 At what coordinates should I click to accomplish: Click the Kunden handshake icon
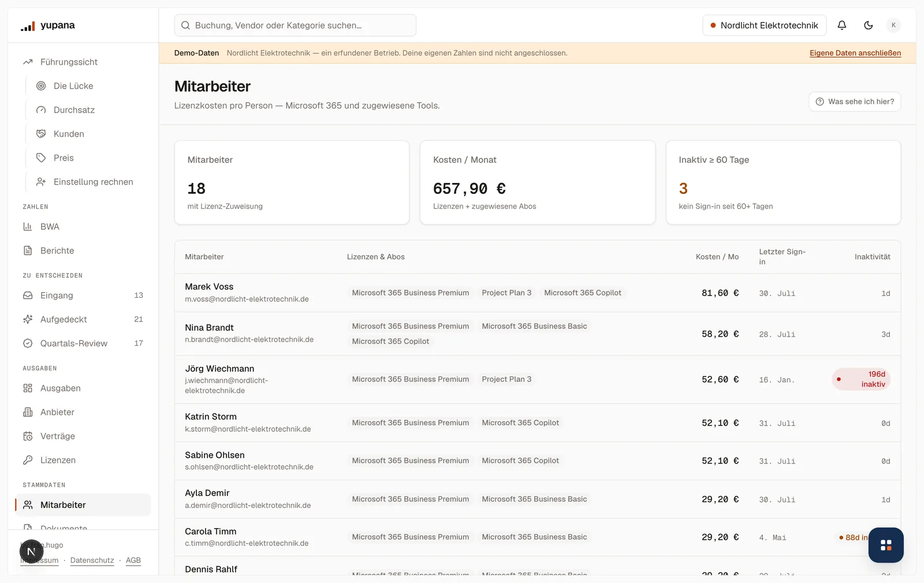pos(41,134)
